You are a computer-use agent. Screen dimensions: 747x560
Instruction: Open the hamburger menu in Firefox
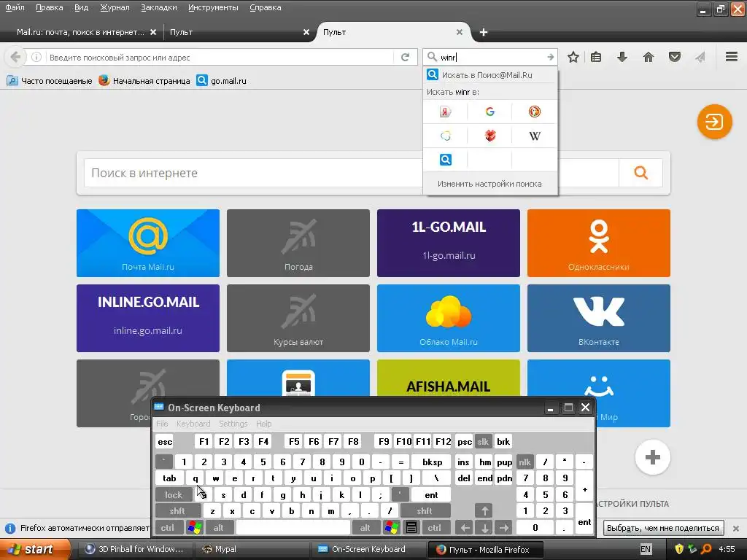[x=732, y=57]
